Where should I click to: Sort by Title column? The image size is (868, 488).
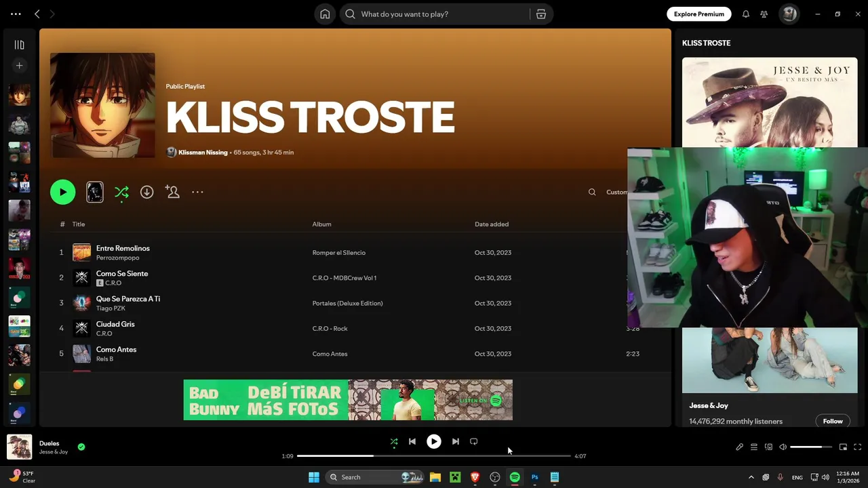79,224
